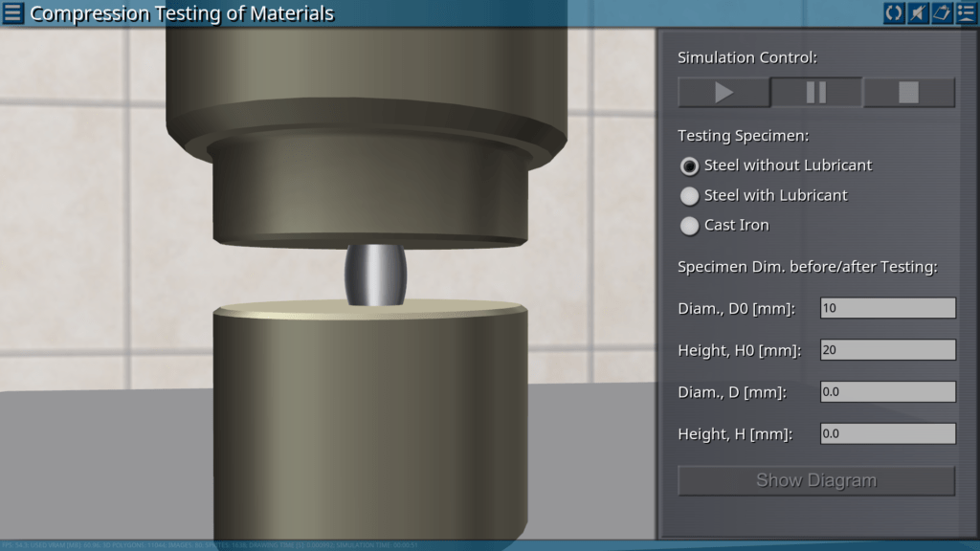
Task: Click the steel specimen between the platens
Action: click(375, 275)
